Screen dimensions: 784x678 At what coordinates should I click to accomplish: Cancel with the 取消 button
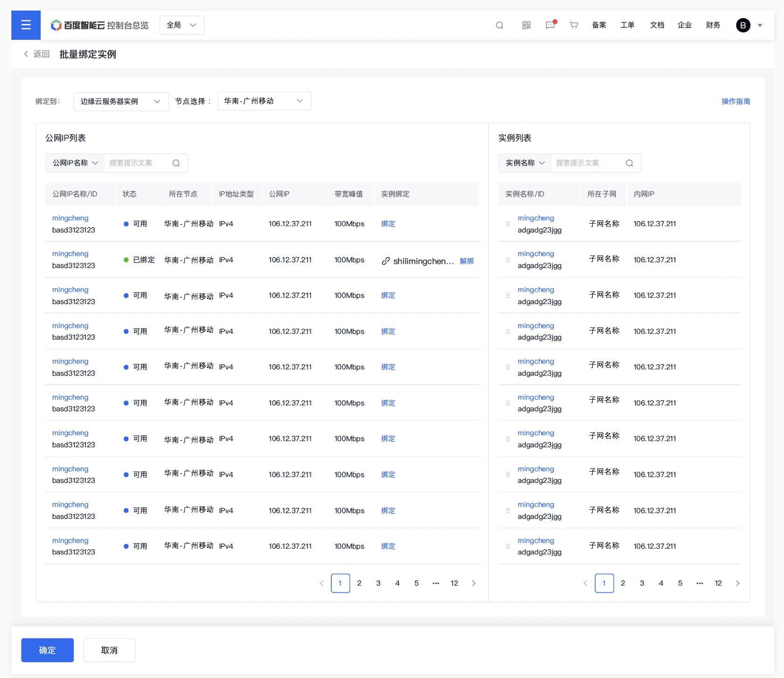(109, 650)
